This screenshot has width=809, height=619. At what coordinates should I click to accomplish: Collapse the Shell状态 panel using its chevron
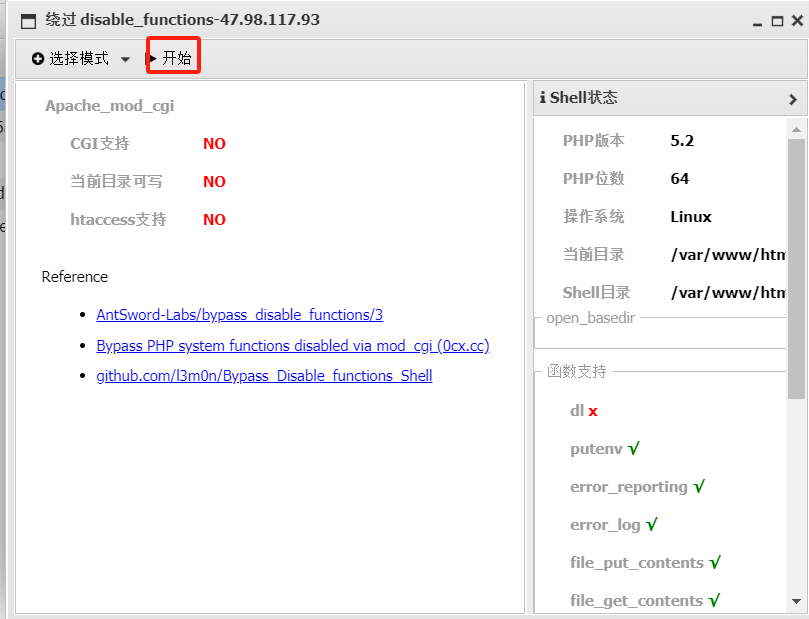793,99
